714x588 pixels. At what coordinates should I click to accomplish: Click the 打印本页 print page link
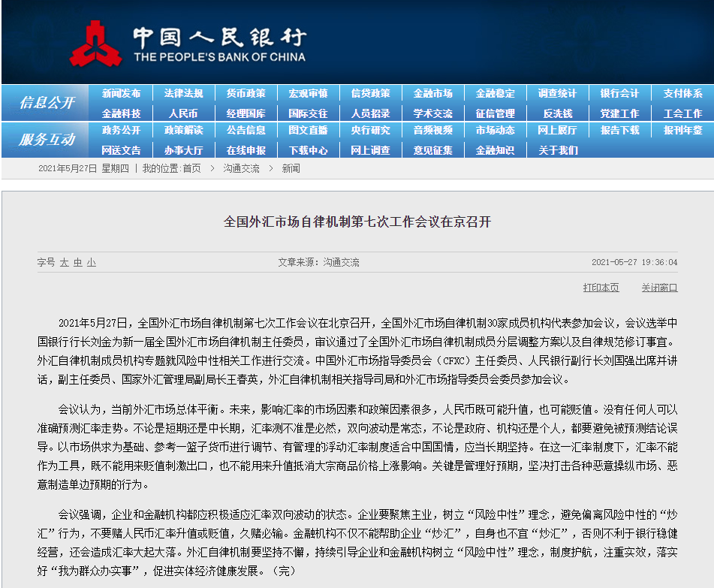pyautogui.click(x=601, y=288)
